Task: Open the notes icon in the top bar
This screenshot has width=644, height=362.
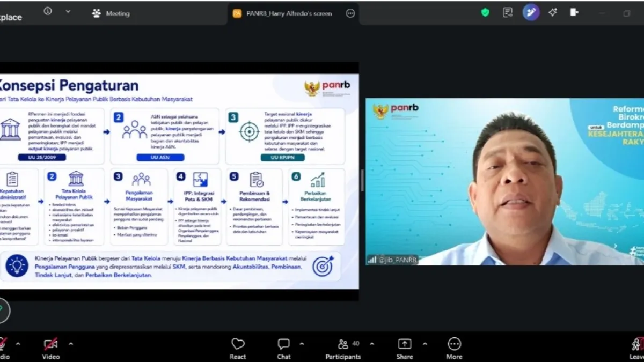Action: 508,12
